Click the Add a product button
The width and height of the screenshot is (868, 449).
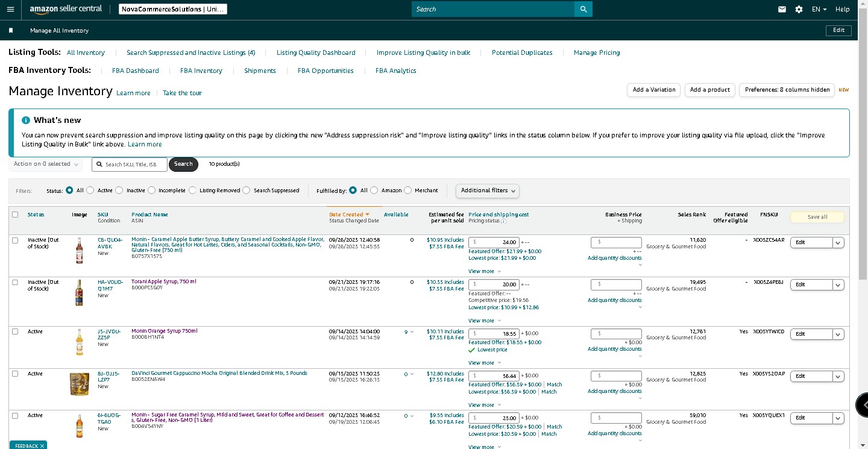(x=710, y=90)
